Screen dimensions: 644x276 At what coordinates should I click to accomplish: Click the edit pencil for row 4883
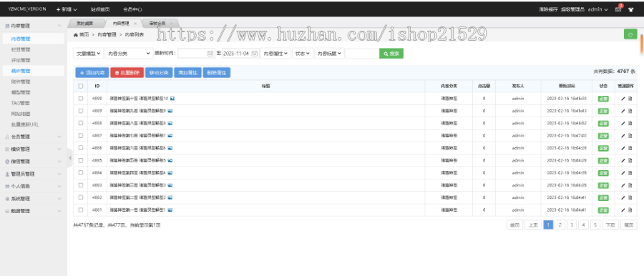[x=623, y=185]
